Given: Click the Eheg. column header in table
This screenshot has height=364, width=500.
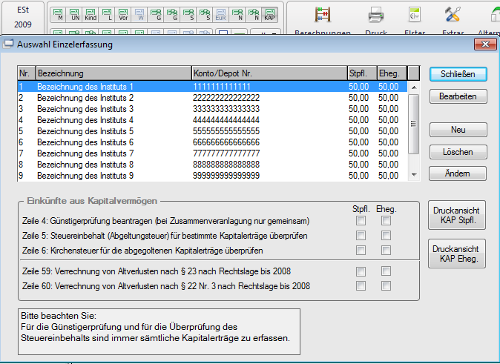Looking at the screenshot, I should point(392,73).
